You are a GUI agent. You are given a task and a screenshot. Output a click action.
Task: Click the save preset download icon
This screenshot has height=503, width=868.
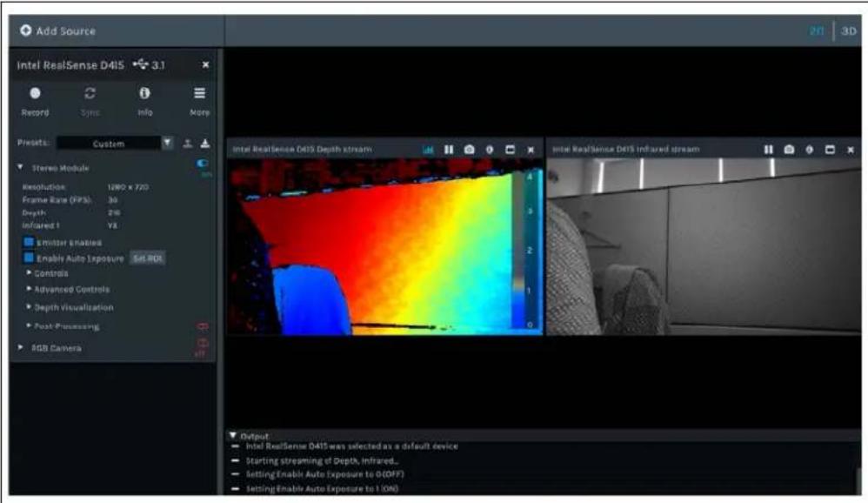204,144
